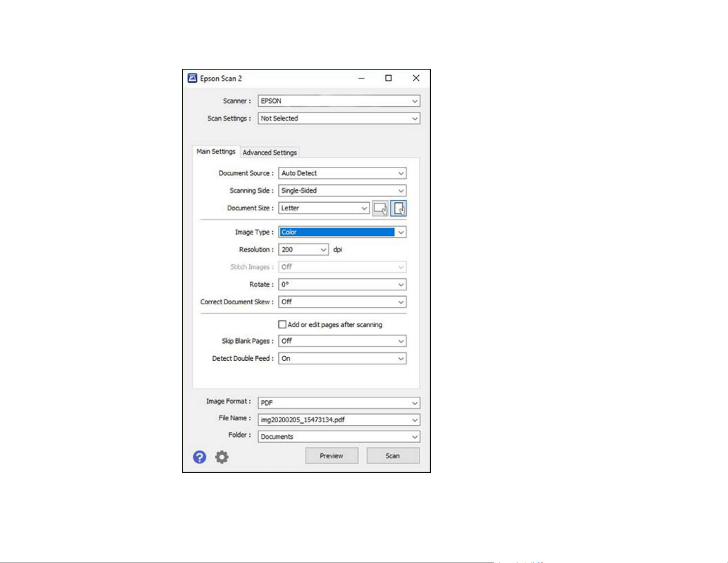Viewport: 728px width, 563px height.
Task: Expand the Correct Document Skew dropdown
Action: pyautogui.click(x=342, y=302)
